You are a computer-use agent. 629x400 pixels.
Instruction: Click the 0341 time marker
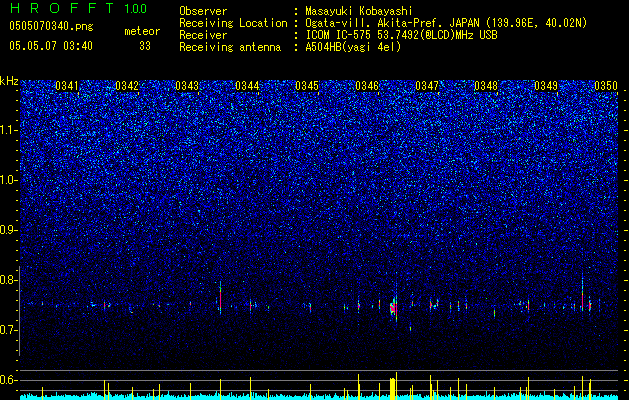[67, 86]
